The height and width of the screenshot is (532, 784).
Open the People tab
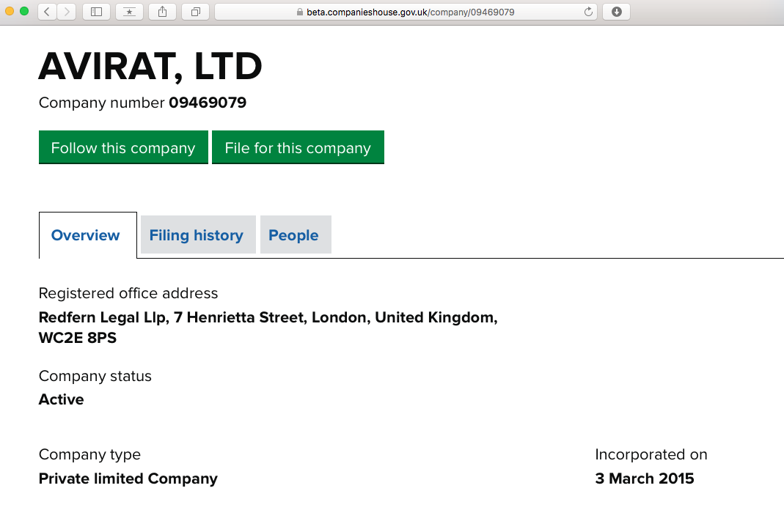293,235
